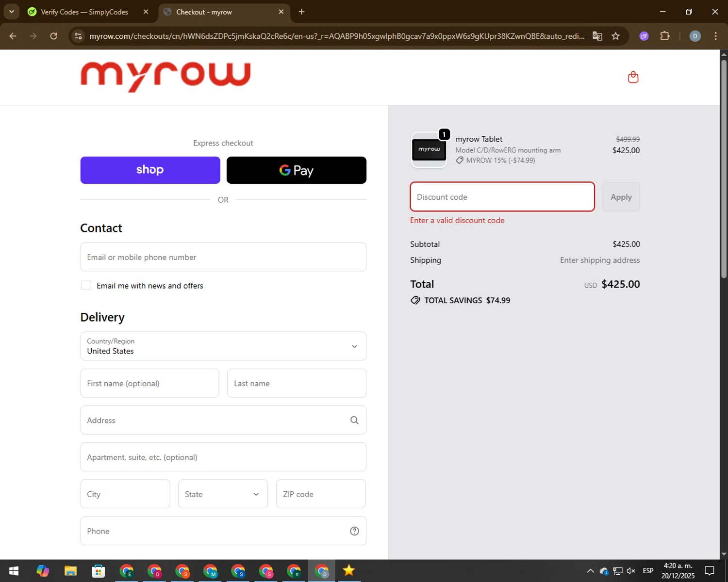This screenshot has height=582, width=728.
Task: Pay with the Google Pay button
Action: [x=297, y=170]
